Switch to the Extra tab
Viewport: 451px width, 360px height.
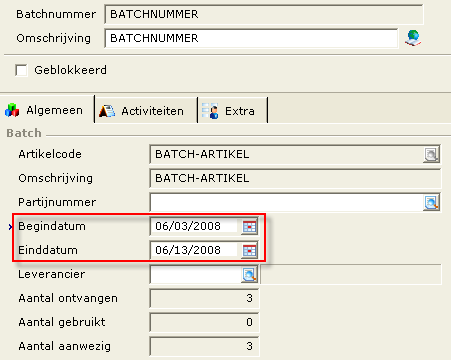click(233, 110)
